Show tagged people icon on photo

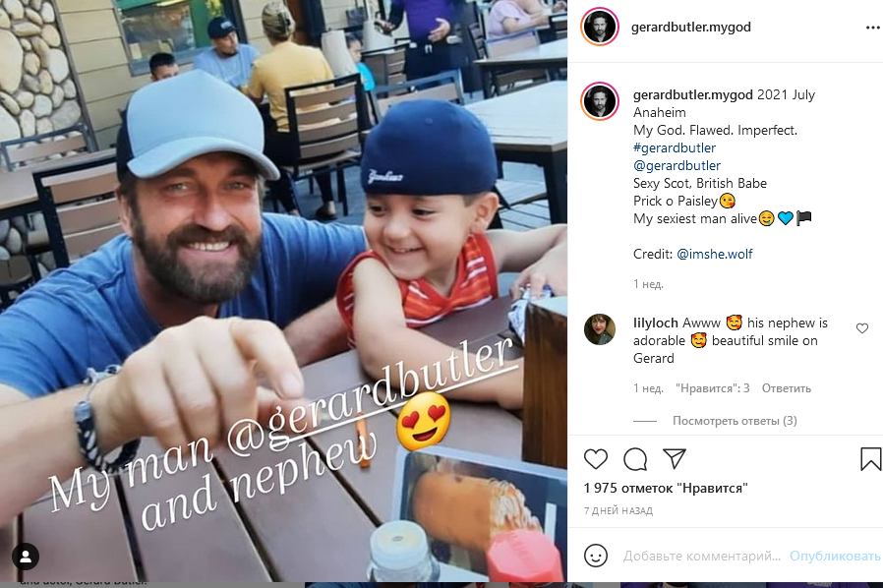pos(26,557)
